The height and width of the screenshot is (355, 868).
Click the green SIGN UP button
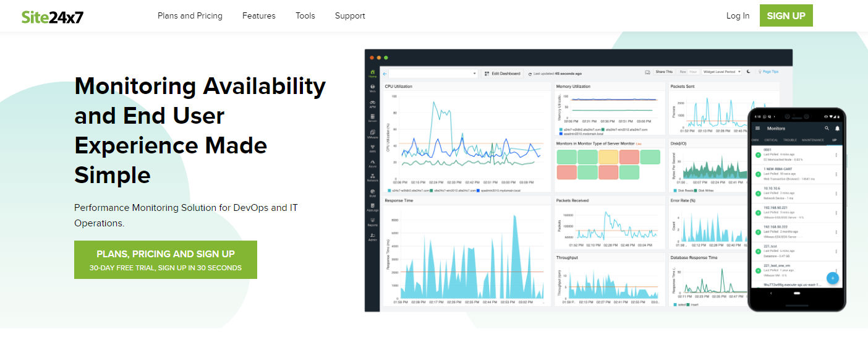pyautogui.click(x=786, y=15)
